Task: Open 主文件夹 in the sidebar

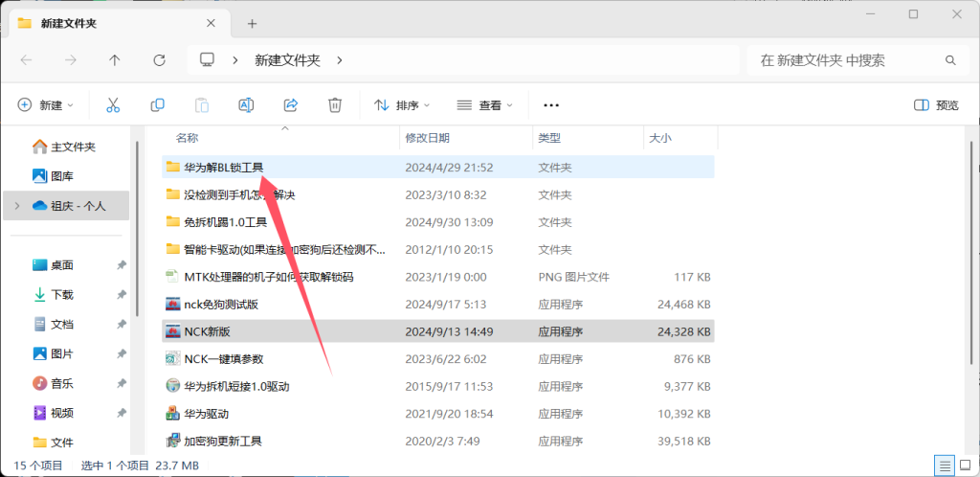Action: 64,147
